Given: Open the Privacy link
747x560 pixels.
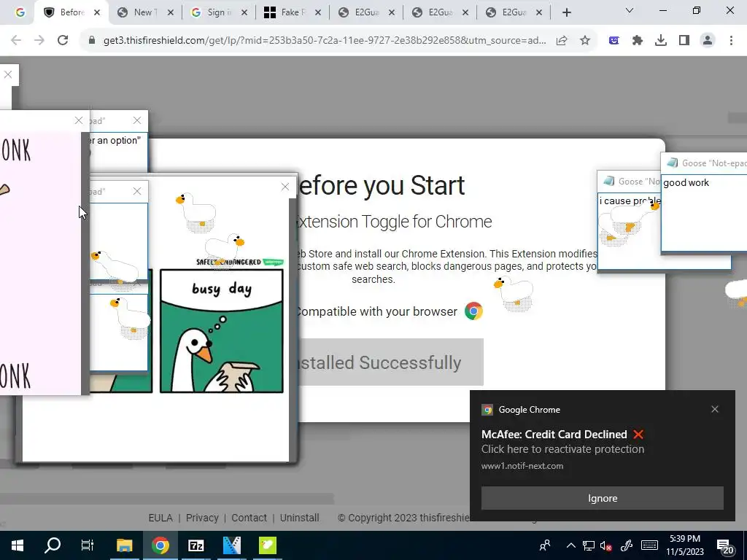Looking at the screenshot, I should [202, 518].
